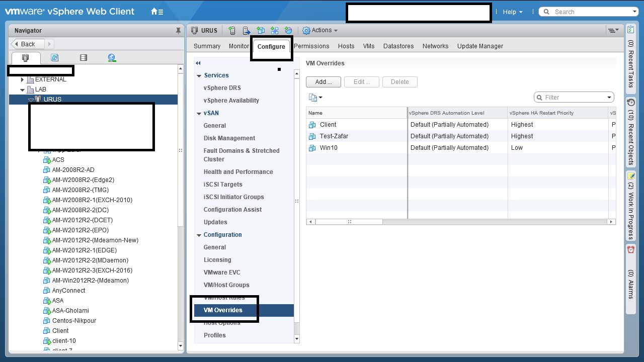Viewport: 644px width, 362px height.
Task: Select AM-W2008R2-2(DC) in the tree
Action: click(x=80, y=210)
